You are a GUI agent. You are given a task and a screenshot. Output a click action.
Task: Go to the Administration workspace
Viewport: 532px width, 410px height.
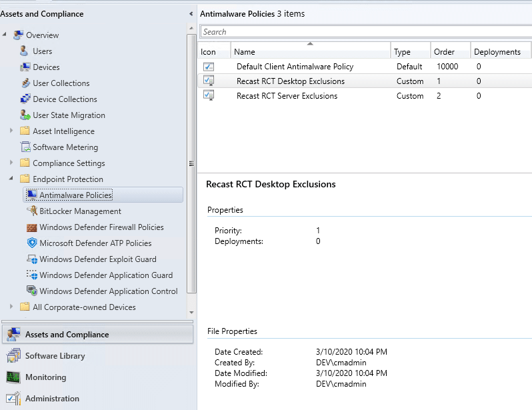pyautogui.click(x=52, y=399)
